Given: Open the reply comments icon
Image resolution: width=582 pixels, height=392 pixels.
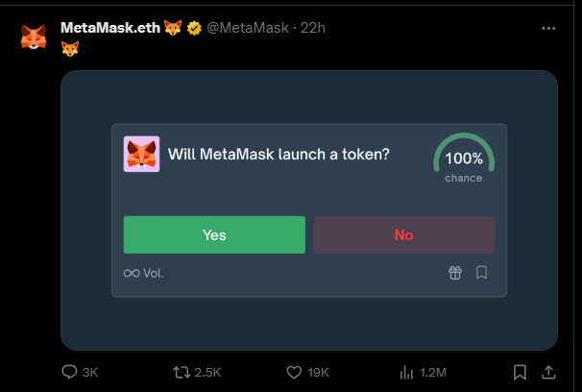Looking at the screenshot, I should point(69,372).
